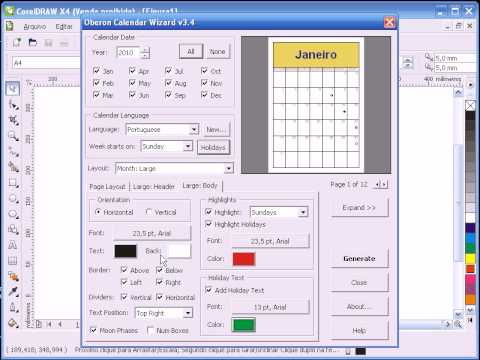
Task: Select the Shape tool in the toolbox
Action: tap(13, 105)
